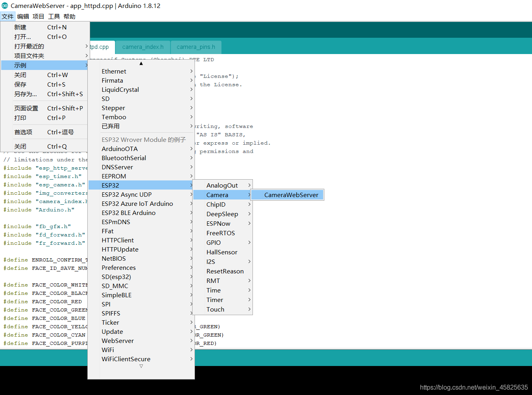The width and height of the screenshot is (532, 395).
Task: Open WiFiClientSecure examples
Action: 141,359
